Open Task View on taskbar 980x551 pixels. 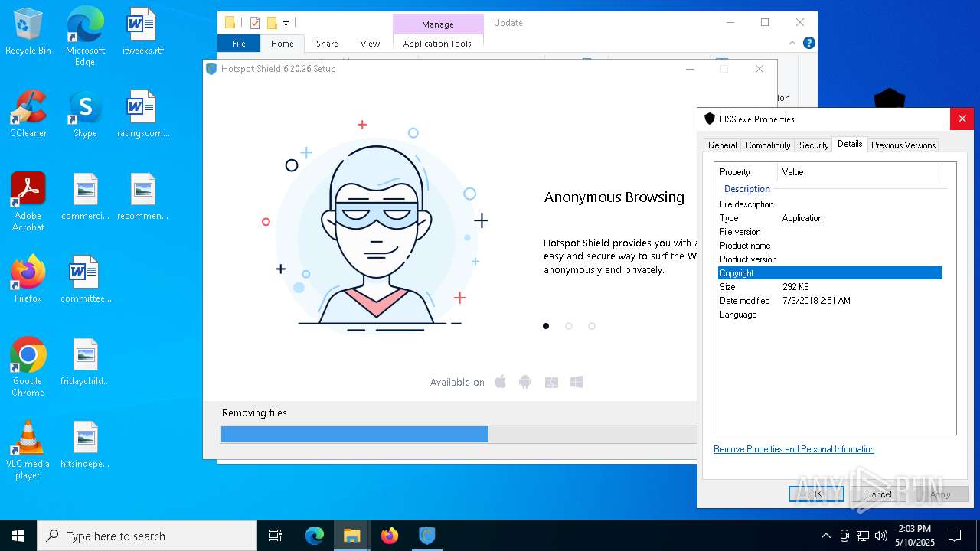click(276, 536)
